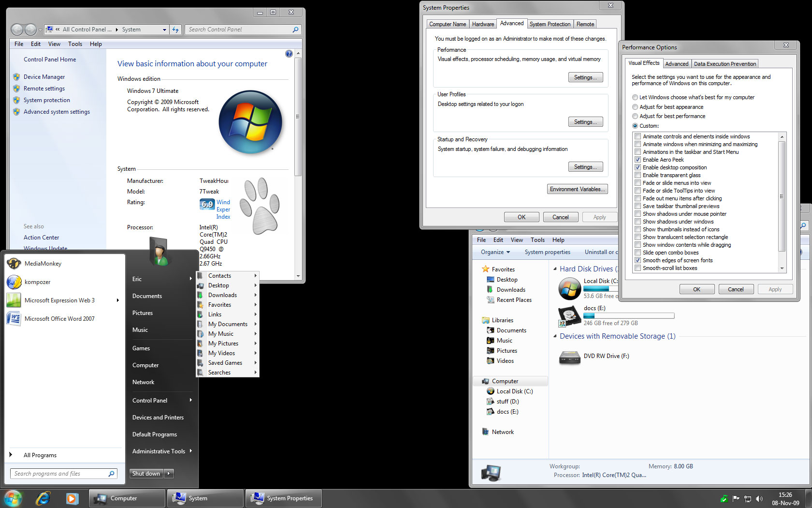This screenshot has height=508, width=812.
Task: Click Windows Experience Index 6.9 badge
Action: pyautogui.click(x=207, y=204)
